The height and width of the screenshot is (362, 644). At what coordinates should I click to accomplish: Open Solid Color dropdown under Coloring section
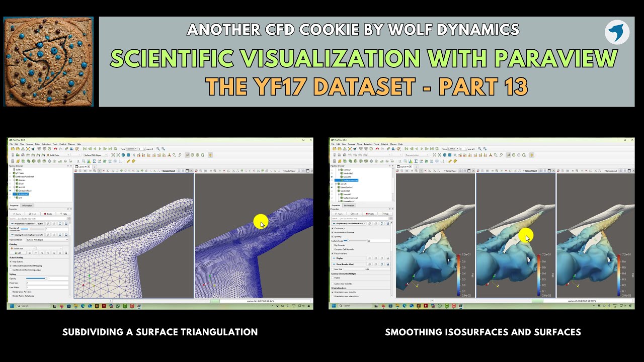(23, 248)
